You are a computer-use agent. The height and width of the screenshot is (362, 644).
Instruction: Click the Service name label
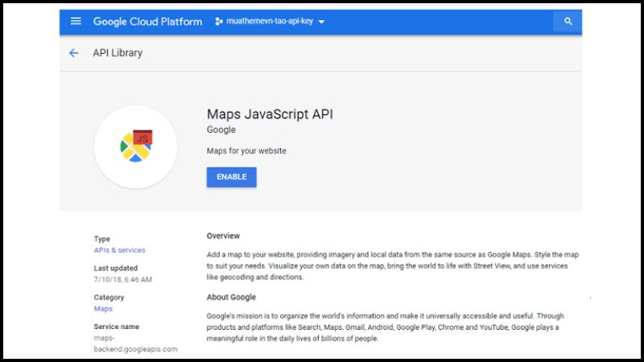click(116, 327)
